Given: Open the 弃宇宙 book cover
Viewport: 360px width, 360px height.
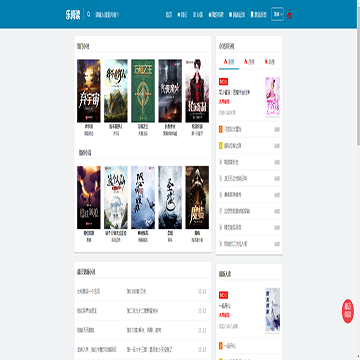Looking at the screenshot, I should tap(89, 91).
